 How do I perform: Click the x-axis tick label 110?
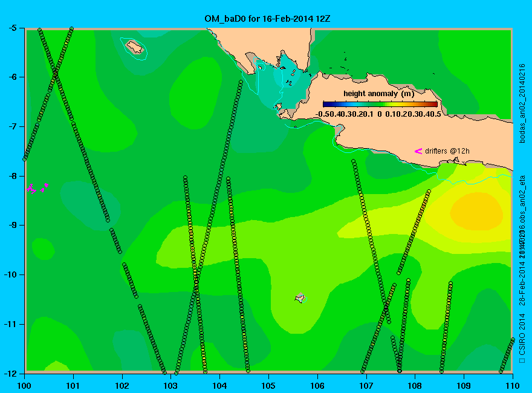point(513,386)
